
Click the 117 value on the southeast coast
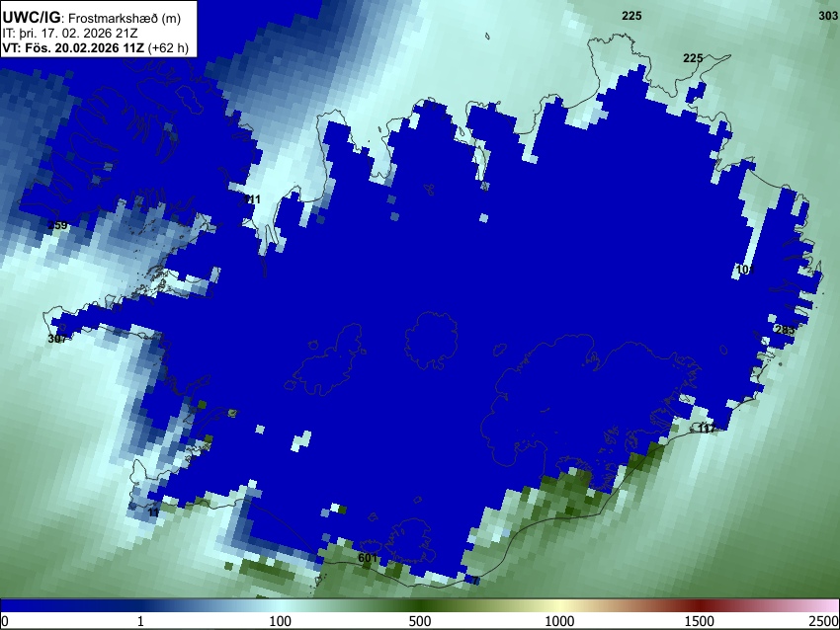(707, 429)
